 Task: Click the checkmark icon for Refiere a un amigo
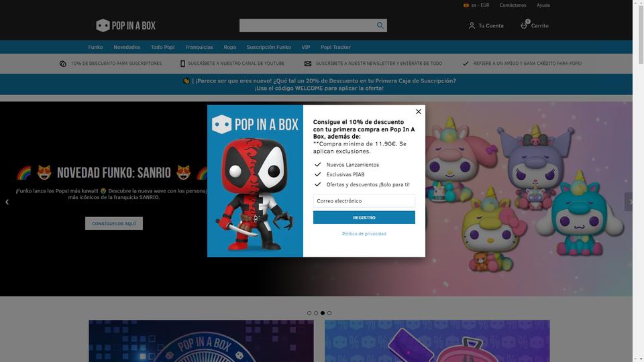[466, 64]
